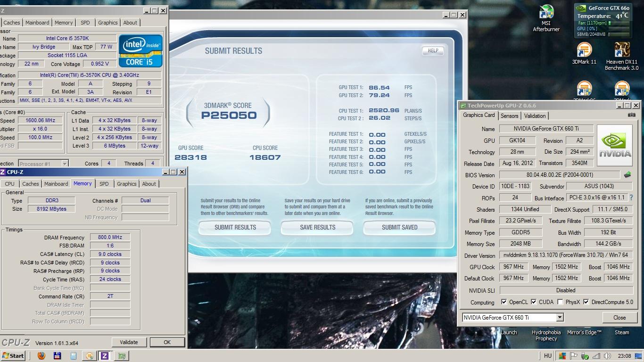The image size is (644, 362).
Task: Click the CPU score value 18607
Action: click(x=265, y=157)
